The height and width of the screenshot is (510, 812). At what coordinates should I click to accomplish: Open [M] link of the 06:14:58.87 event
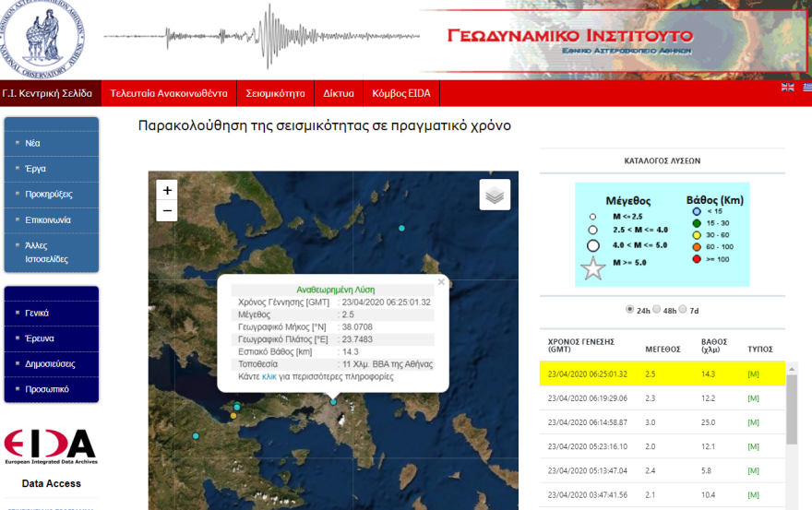tap(754, 422)
